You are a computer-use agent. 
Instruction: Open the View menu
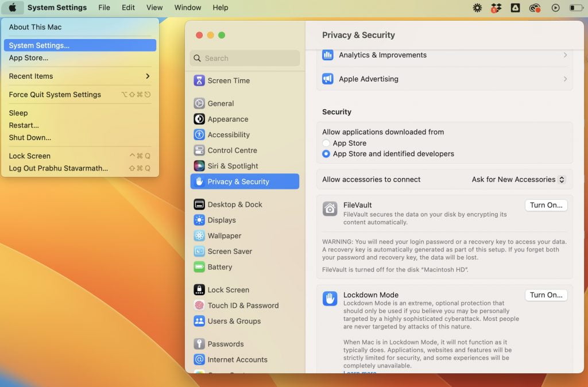[x=154, y=7]
